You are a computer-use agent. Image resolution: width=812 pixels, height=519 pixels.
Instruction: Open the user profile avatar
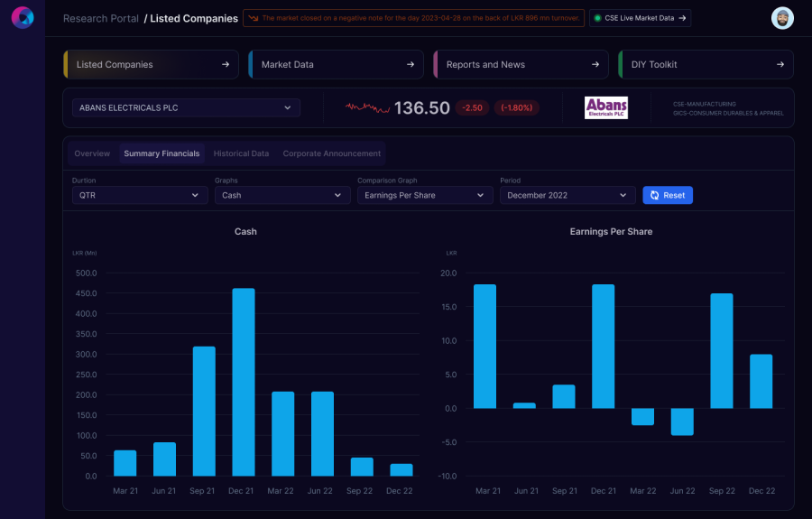pos(782,18)
